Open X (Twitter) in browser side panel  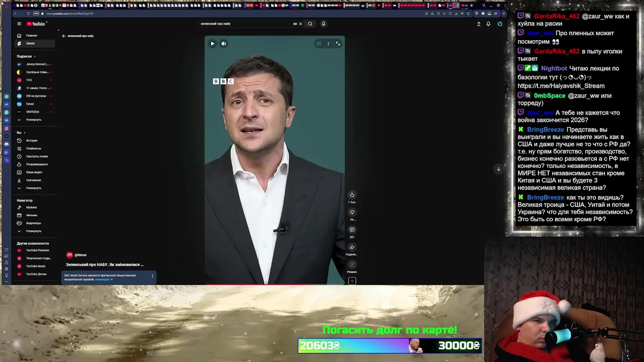tap(7, 136)
